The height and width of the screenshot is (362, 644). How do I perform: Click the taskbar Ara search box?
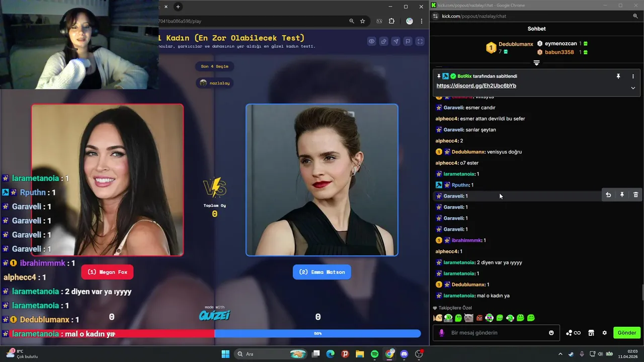click(x=271, y=354)
